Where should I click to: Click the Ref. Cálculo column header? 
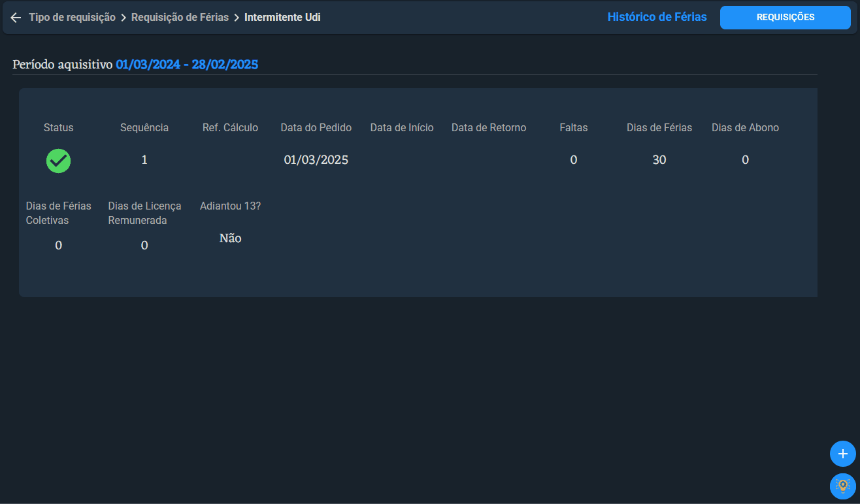tap(230, 128)
